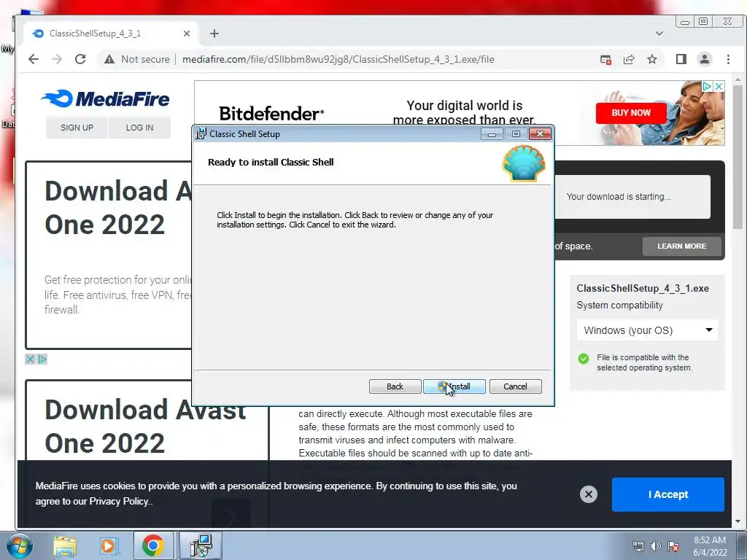Open the Windows Start button
Viewport: 747px width, 560px height.
point(19,545)
